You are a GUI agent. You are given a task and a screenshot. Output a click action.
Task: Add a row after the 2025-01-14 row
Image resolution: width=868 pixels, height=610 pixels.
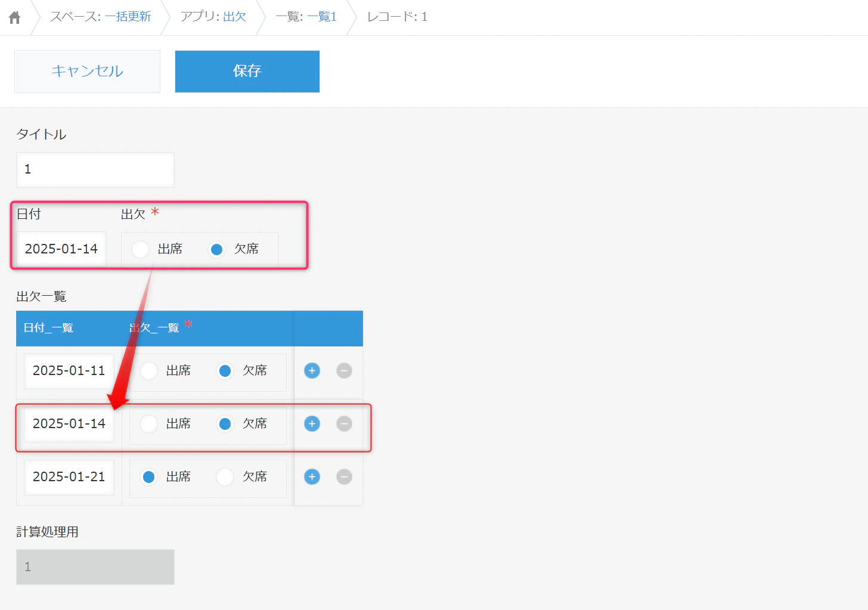click(312, 424)
